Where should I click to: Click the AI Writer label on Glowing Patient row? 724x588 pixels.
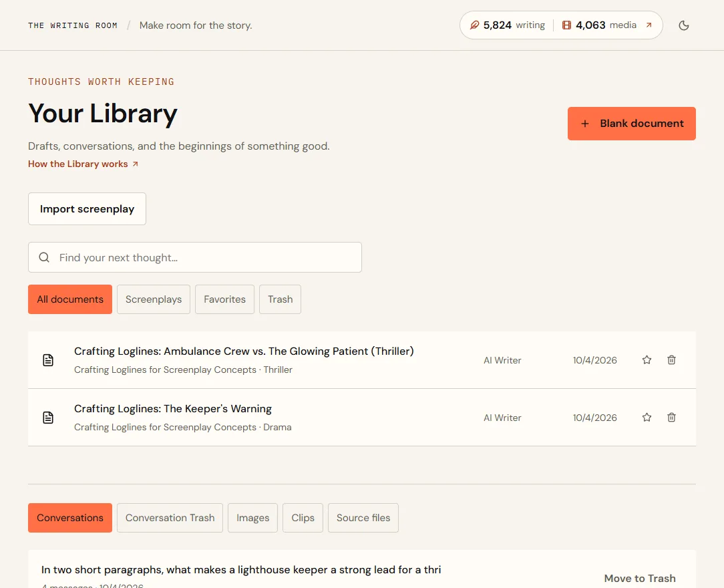(502, 360)
